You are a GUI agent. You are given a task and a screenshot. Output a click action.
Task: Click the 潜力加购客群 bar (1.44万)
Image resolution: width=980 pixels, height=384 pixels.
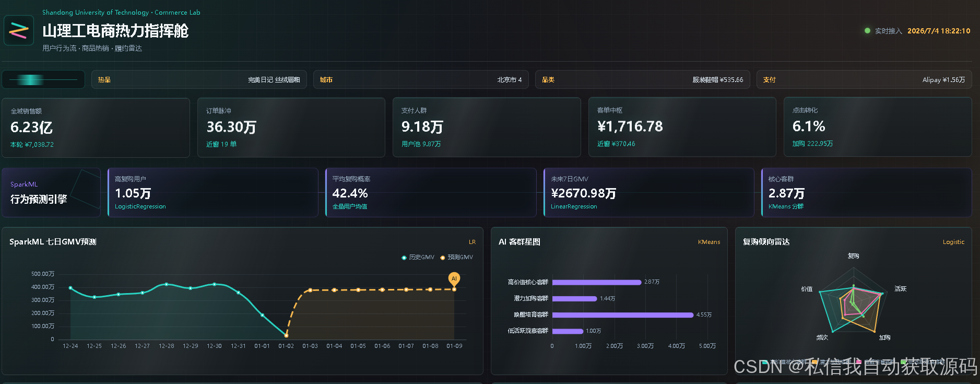pyautogui.click(x=574, y=299)
